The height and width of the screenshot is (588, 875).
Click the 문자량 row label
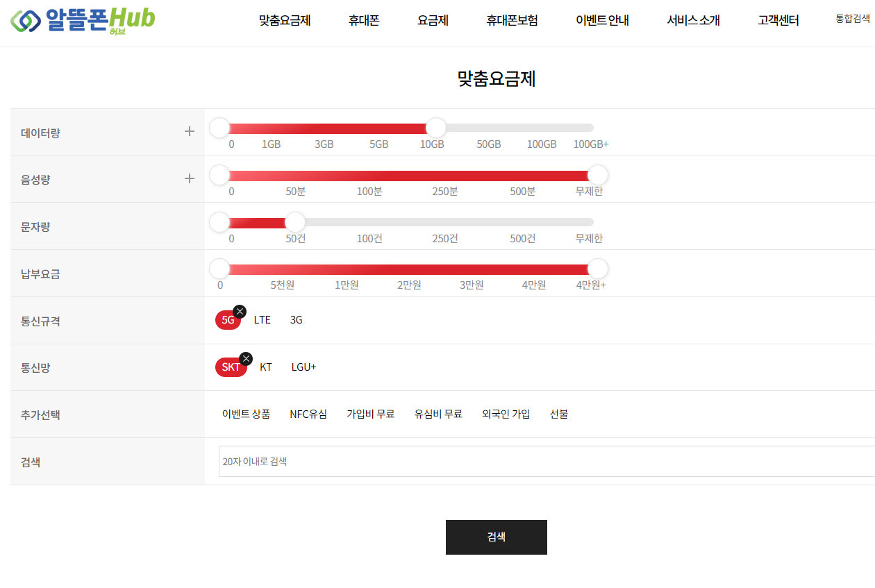[35, 227]
